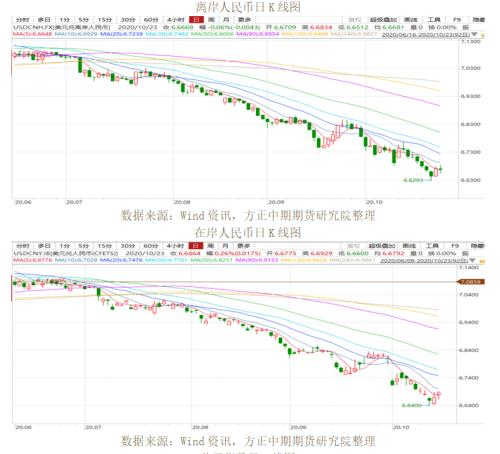The height and width of the screenshot is (454, 500).
Task: Open 更多 periods menu in USDCNH chart
Action: point(244,20)
